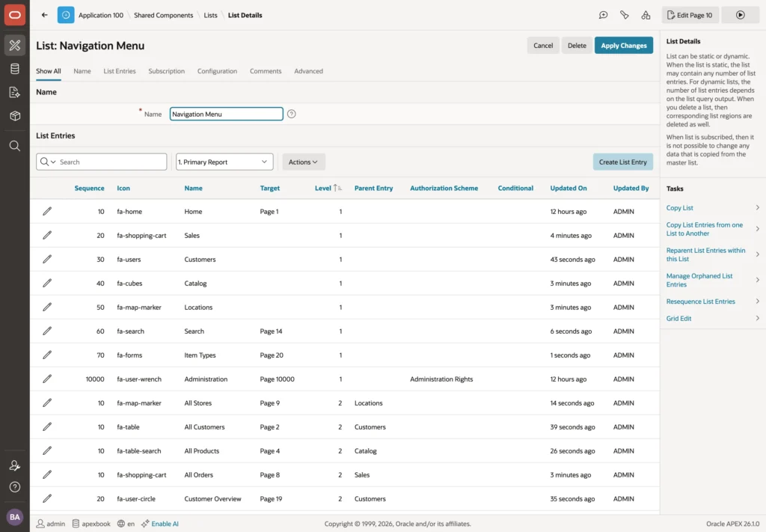Click the fa-user-wrench icon cell

(x=138, y=379)
